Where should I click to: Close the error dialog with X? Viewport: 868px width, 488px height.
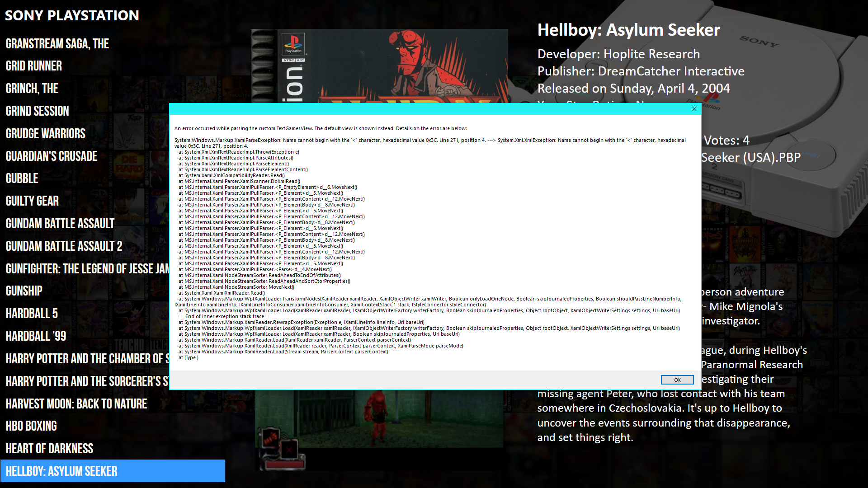pyautogui.click(x=694, y=109)
